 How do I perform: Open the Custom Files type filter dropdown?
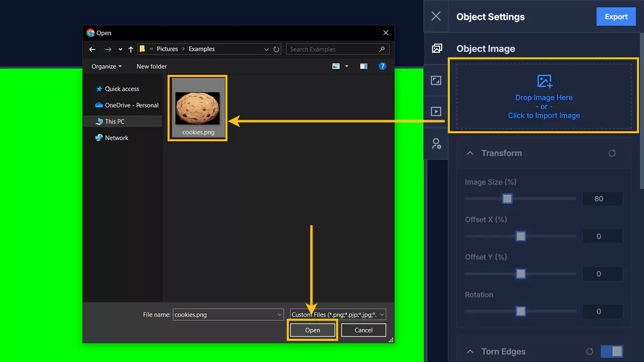tap(338, 315)
